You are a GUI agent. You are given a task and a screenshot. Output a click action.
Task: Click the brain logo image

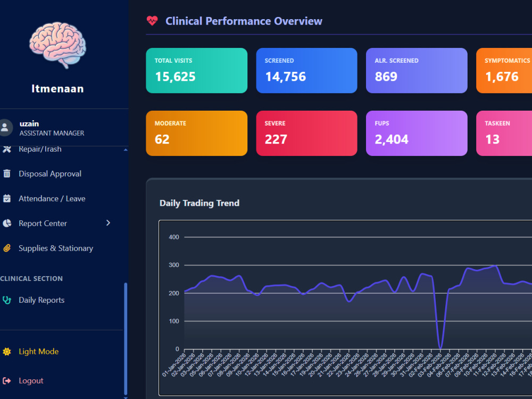click(57, 45)
